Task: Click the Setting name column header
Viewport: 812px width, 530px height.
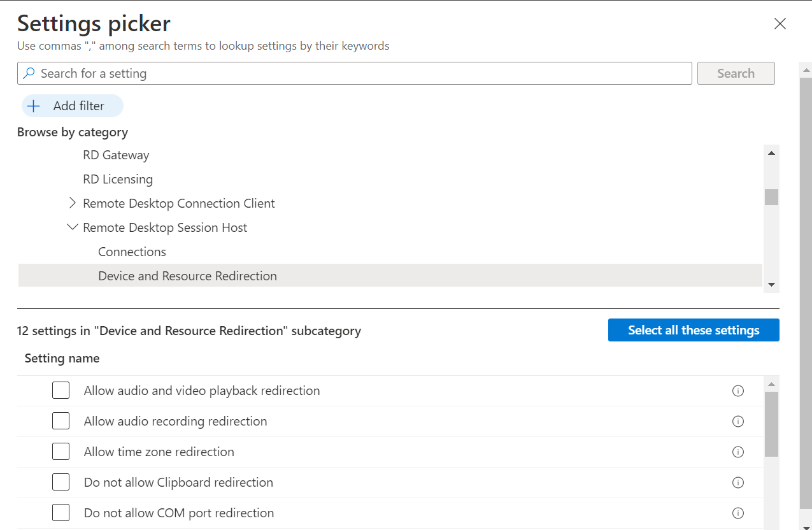Action: click(62, 358)
